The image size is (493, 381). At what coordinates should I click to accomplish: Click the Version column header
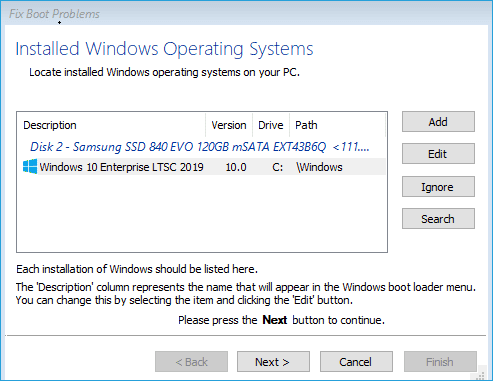pos(229,125)
